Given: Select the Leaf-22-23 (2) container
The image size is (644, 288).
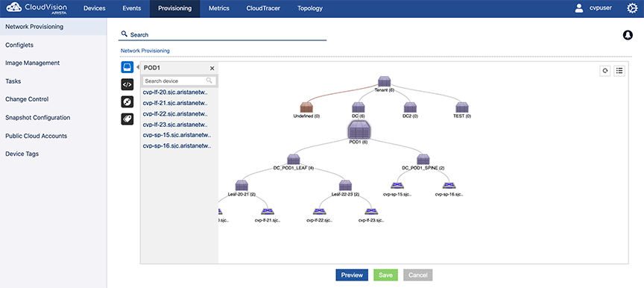Looking at the screenshot, I should (x=345, y=185).
